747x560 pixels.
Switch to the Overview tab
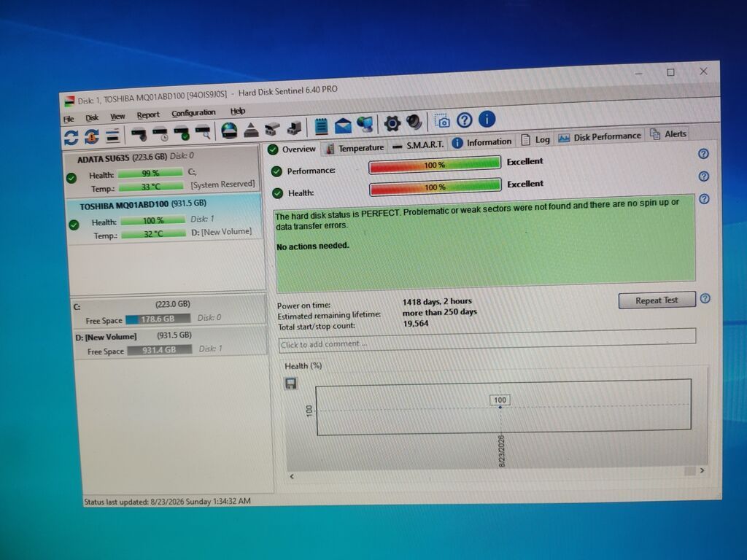[292, 149]
